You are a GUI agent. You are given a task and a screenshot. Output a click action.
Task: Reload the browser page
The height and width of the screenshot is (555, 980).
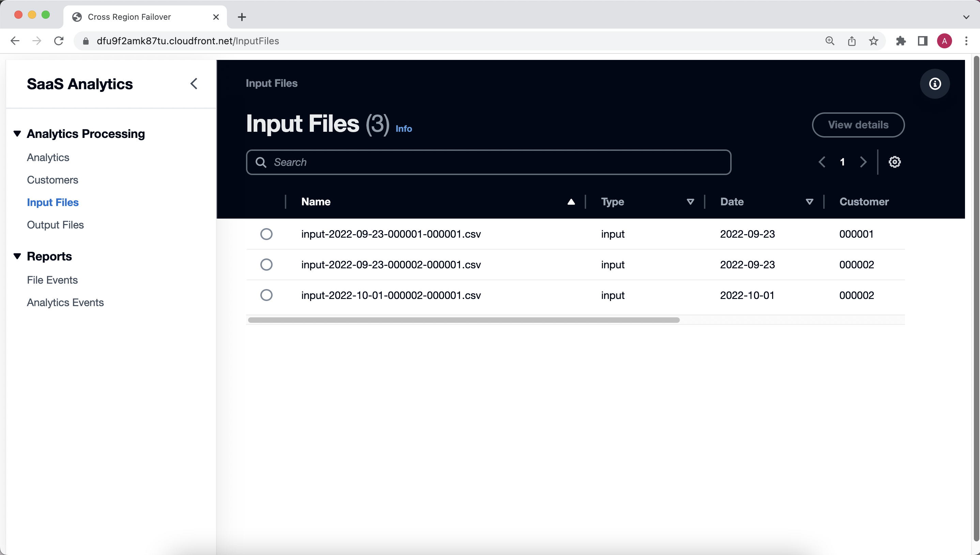point(59,41)
